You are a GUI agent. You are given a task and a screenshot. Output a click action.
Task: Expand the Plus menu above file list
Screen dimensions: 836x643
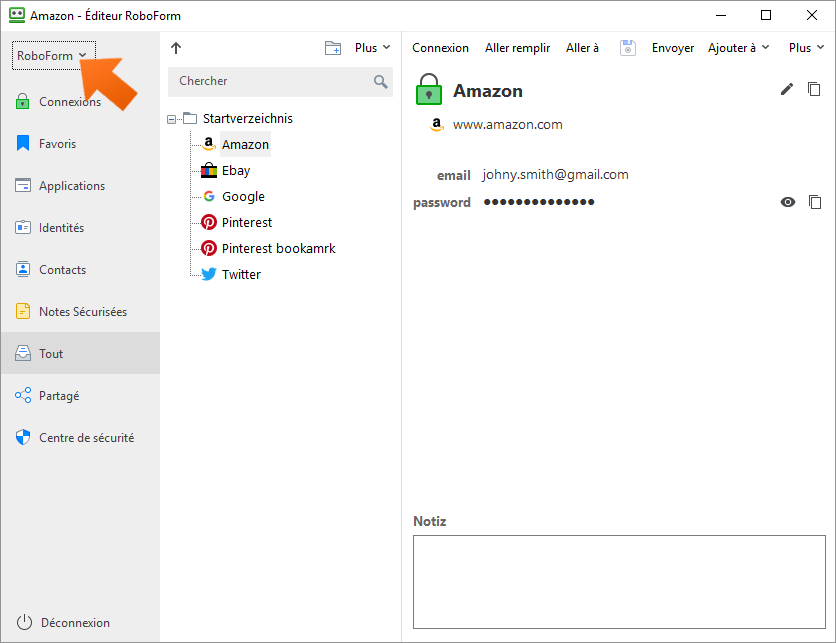coord(372,48)
